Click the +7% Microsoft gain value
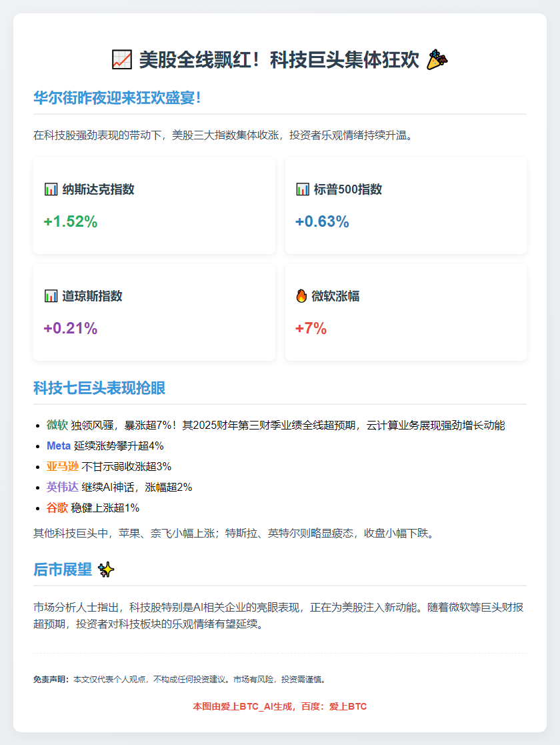 point(311,328)
